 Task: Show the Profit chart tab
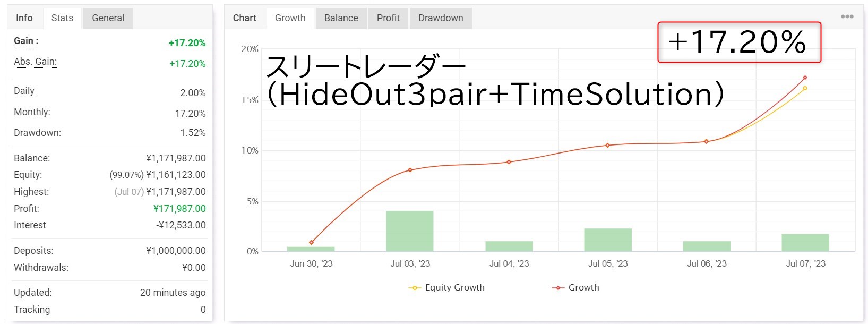(388, 18)
